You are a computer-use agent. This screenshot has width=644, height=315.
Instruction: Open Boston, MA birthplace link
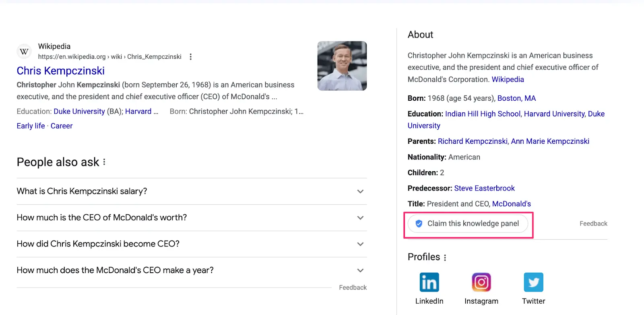516,98
